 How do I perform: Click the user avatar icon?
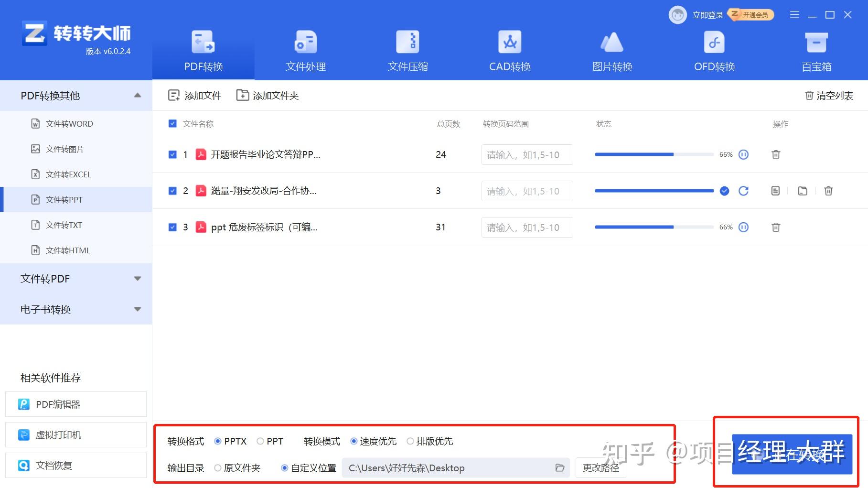[677, 15]
